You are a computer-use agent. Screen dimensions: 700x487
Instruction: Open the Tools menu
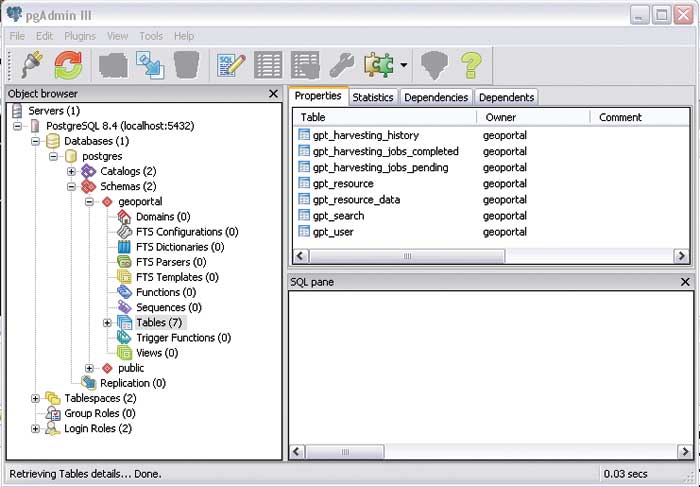[151, 36]
